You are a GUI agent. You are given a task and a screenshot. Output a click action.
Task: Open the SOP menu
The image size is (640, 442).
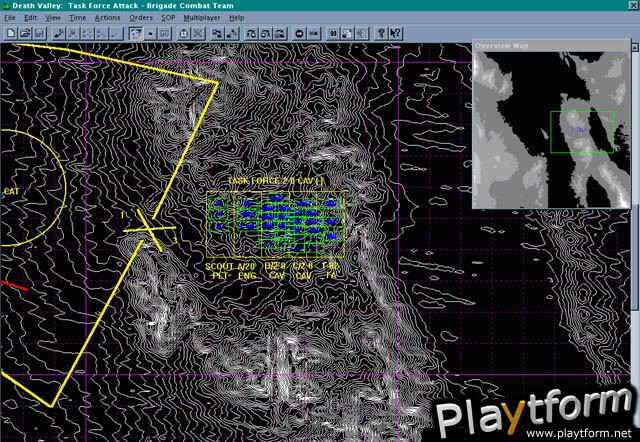[168, 18]
